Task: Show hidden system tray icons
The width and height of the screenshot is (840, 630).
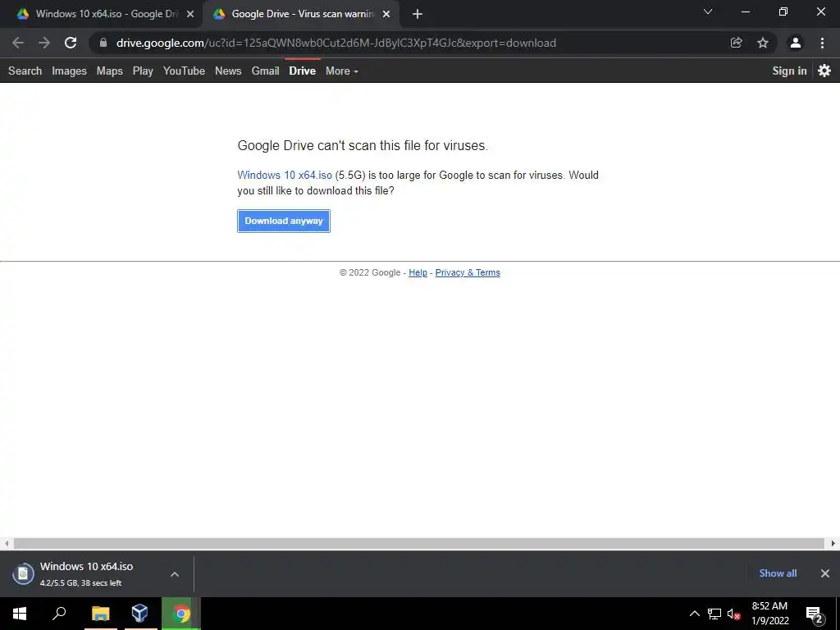Action: click(x=694, y=614)
